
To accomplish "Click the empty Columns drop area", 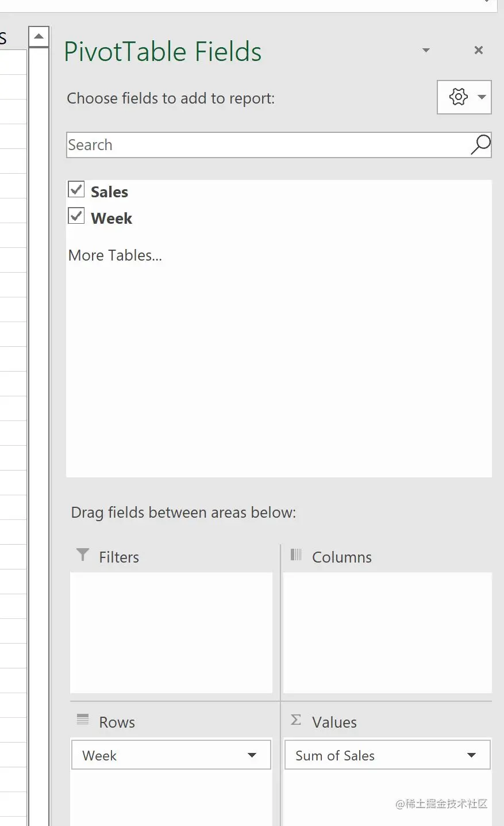I will [x=387, y=632].
